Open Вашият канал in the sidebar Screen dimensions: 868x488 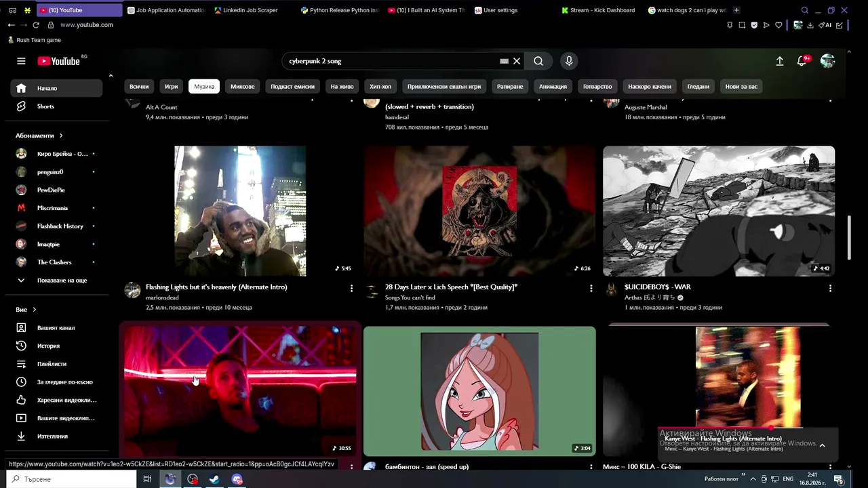[56, 328]
